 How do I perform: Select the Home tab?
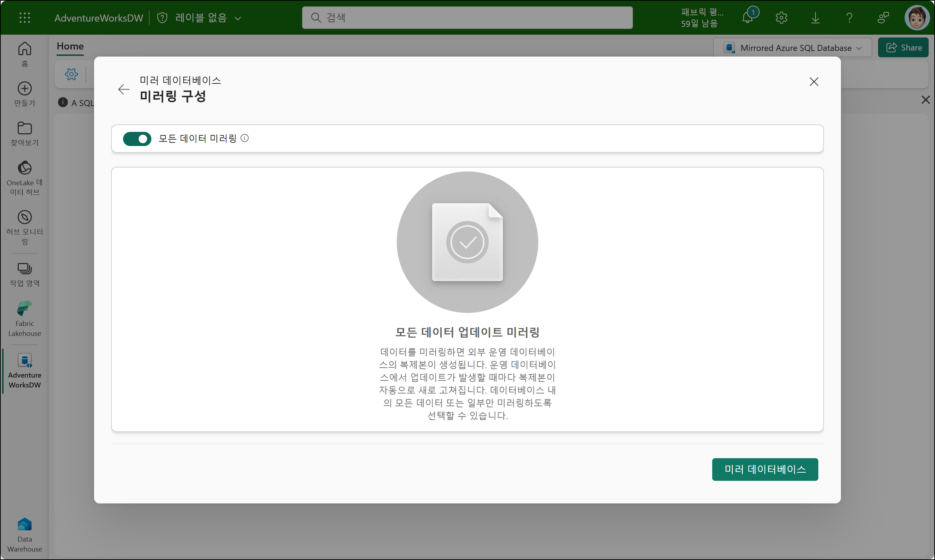70,46
